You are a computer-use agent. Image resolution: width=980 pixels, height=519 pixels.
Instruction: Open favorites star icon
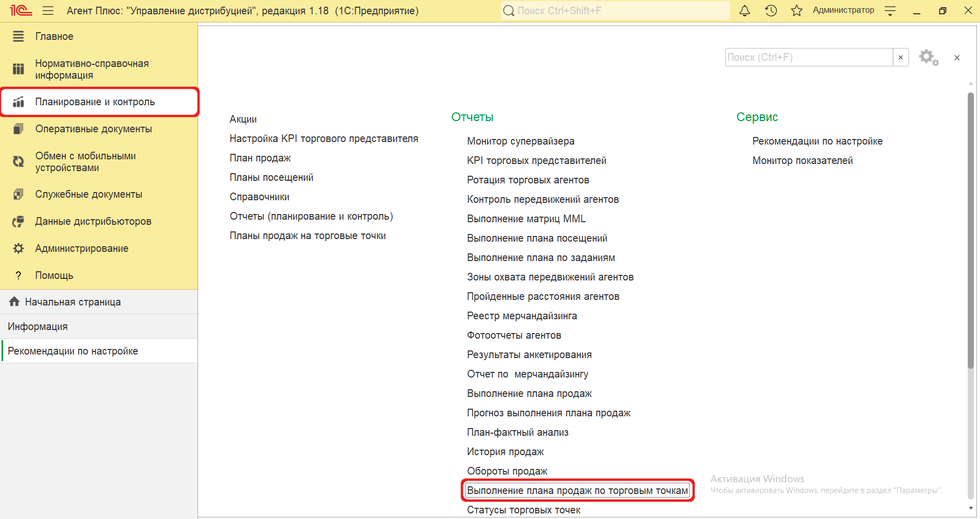click(796, 10)
